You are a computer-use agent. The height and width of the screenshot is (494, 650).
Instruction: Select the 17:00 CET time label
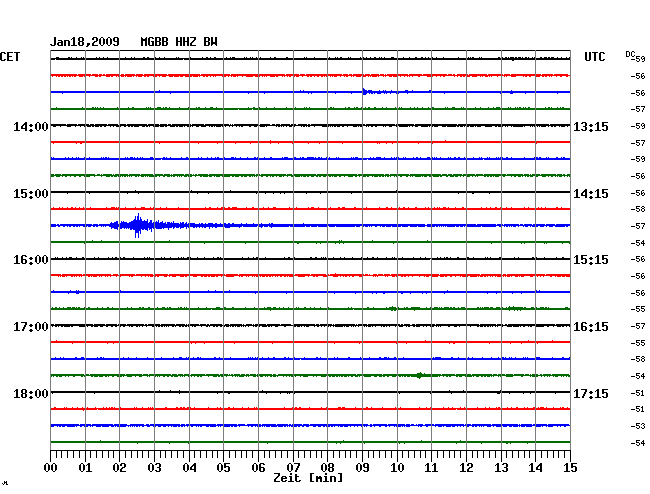tap(31, 327)
